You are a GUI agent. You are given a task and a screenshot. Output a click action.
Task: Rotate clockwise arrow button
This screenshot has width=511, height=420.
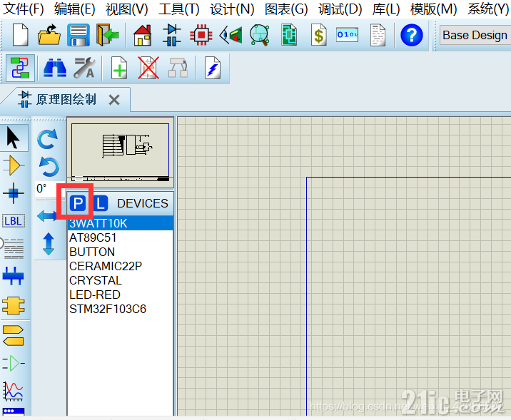[x=49, y=139]
